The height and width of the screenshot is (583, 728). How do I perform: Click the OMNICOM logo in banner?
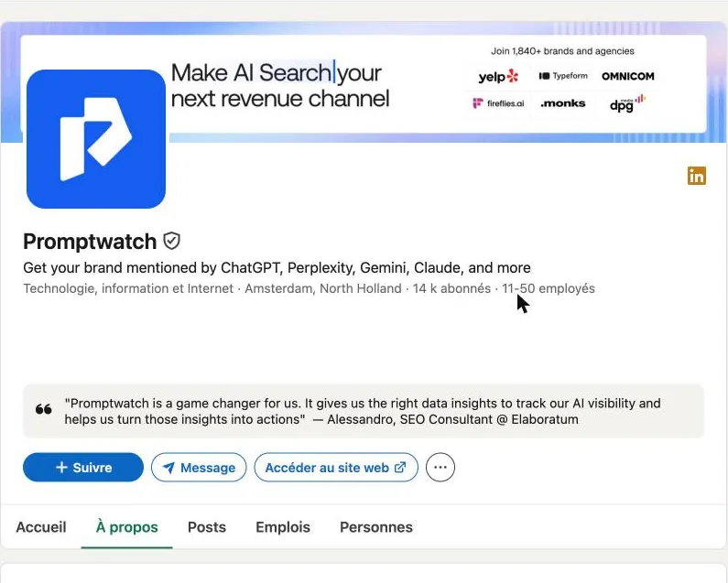tap(627, 76)
